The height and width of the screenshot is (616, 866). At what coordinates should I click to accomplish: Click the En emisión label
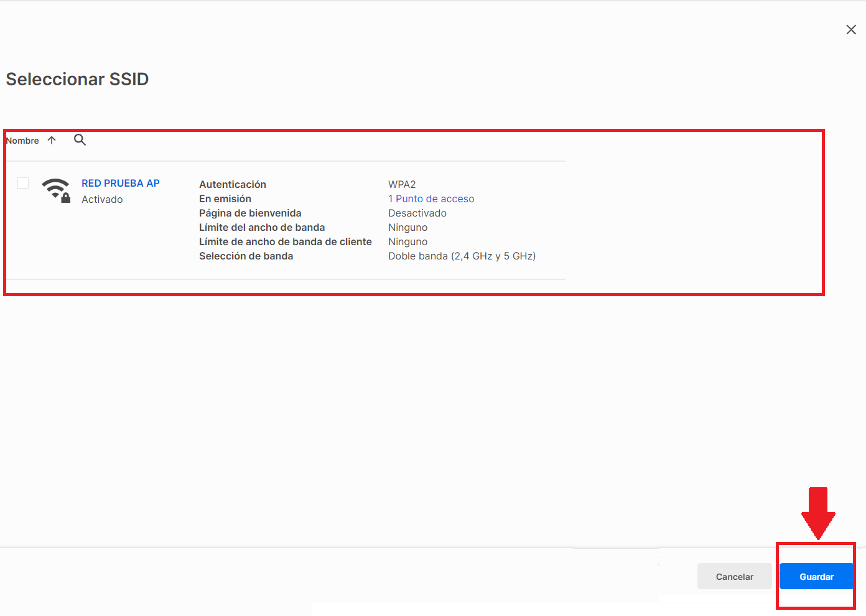225,199
